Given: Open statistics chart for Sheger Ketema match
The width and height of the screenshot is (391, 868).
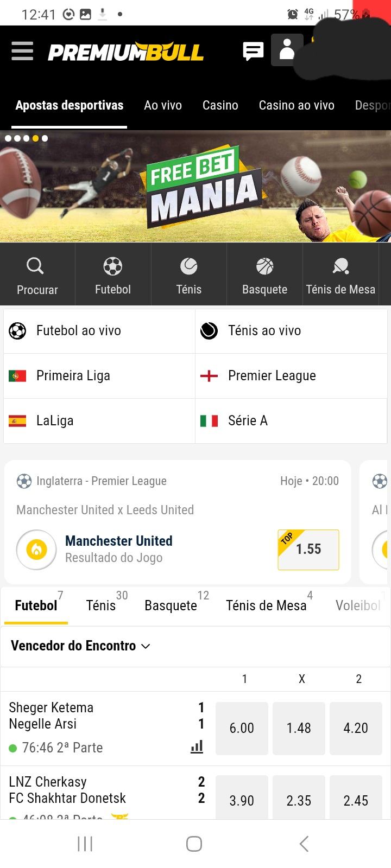Looking at the screenshot, I should click(197, 747).
